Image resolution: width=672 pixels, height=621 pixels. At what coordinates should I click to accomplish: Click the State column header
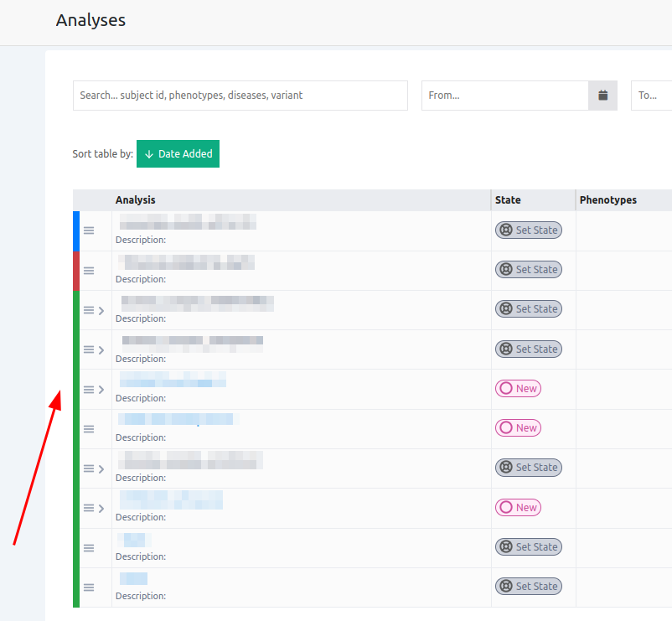tap(508, 200)
